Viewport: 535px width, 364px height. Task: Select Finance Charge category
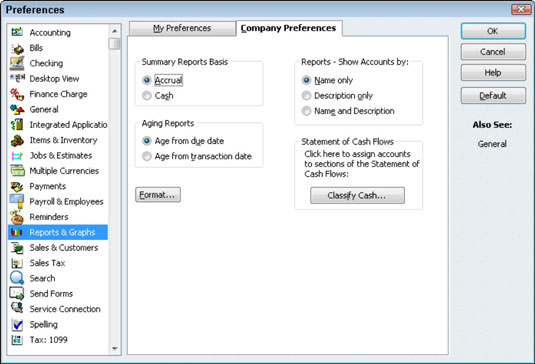(58, 94)
